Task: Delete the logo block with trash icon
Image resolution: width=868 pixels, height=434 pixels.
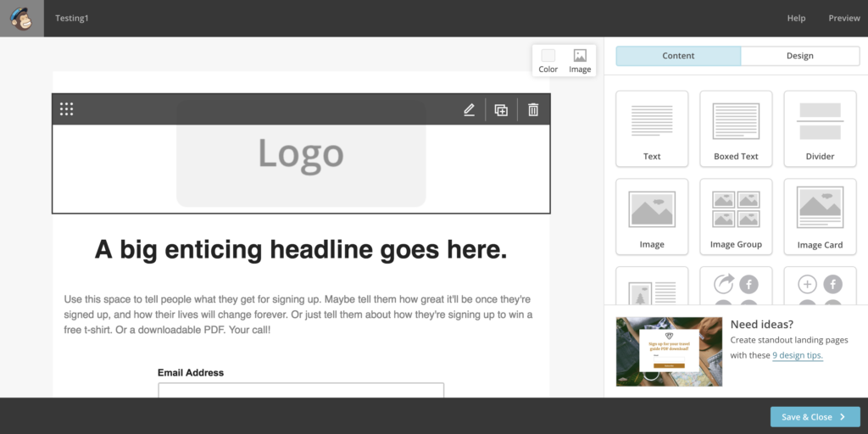Action: (x=533, y=109)
